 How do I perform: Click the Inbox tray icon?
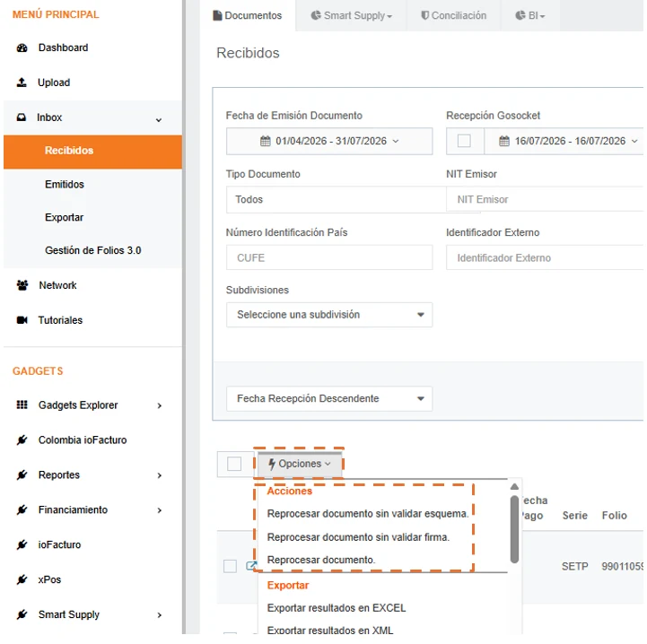click(21, 117)
